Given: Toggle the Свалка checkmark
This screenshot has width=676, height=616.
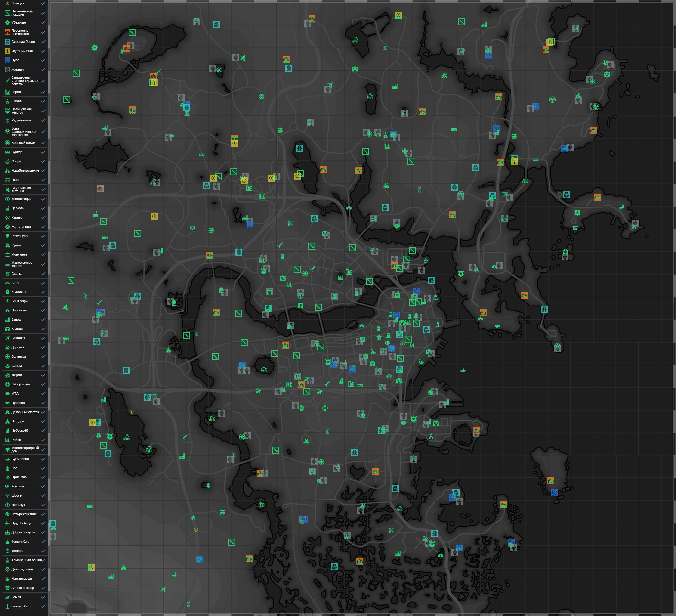Looking at the screenshot, I should point(43,274).
